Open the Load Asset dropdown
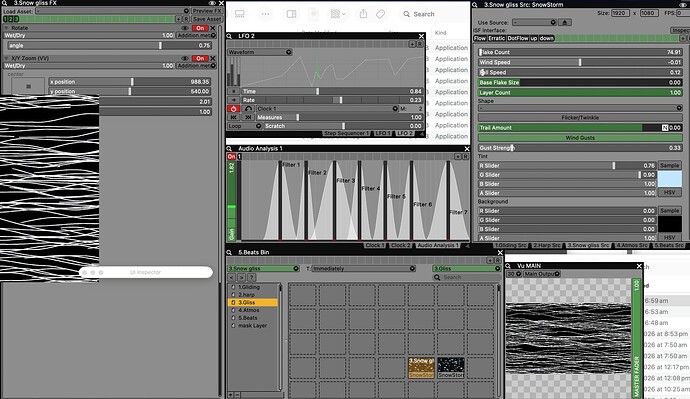Viewport: 690px width, 399px height. [x=112, y=11]
